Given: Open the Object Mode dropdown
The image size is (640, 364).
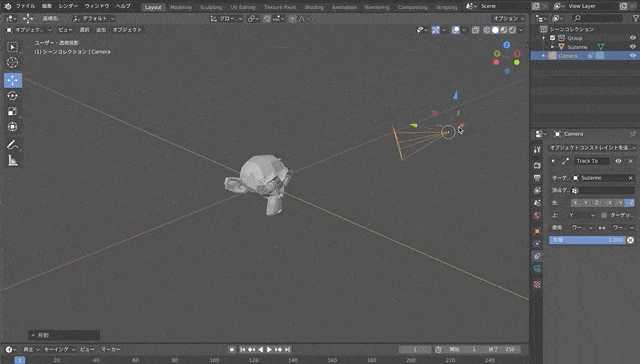Looking at the screenshot, I should [29, 30].
